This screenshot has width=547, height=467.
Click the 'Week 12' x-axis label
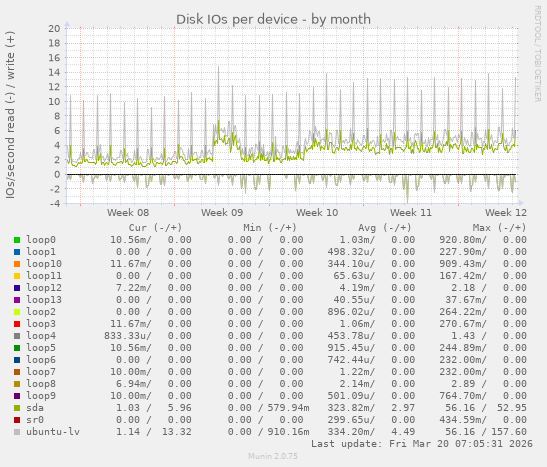coord(505,212)
